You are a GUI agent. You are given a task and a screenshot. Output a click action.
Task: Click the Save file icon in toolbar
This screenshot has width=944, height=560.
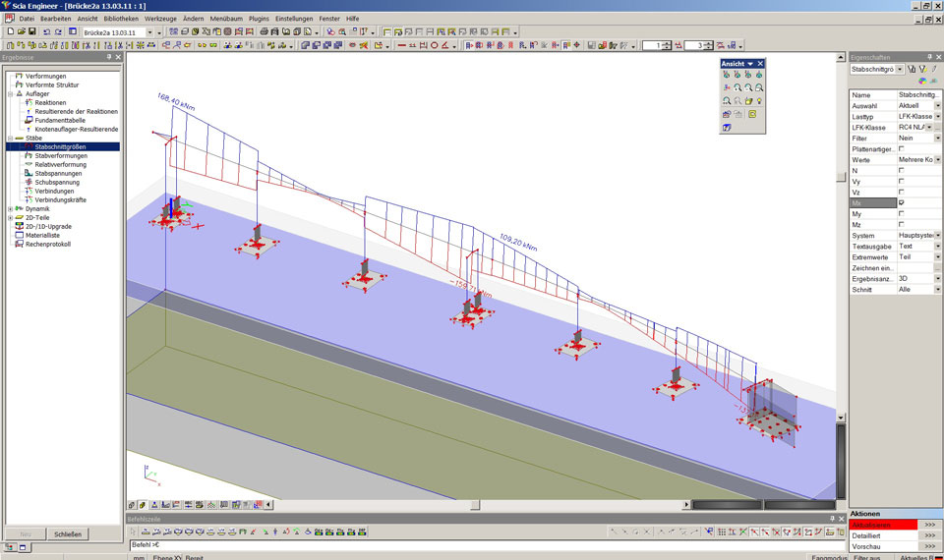(x=32, y=31)
